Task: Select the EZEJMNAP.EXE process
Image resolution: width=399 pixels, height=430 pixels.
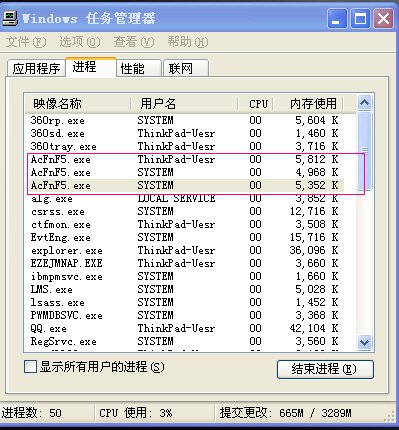Action: coord(184,263)
